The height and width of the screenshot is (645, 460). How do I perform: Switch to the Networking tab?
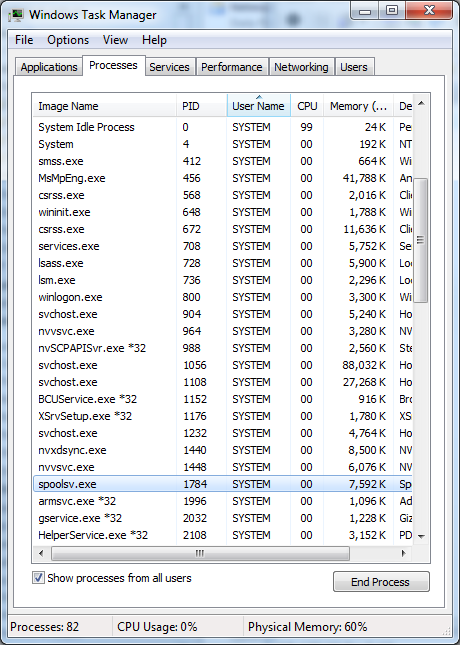pyautogui.click(x=301, y=67)
